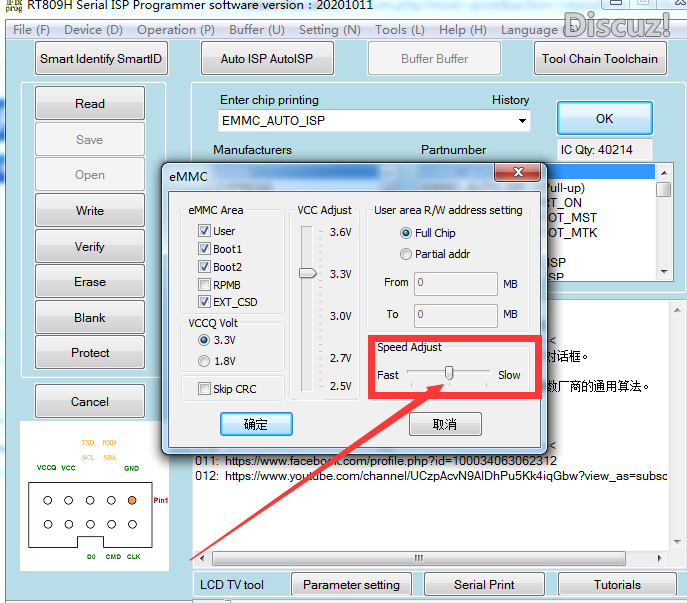The width and height of the screenshot is (687, 603).
Task: Open the Facebook profile link
Action: (x=390, y=461)
